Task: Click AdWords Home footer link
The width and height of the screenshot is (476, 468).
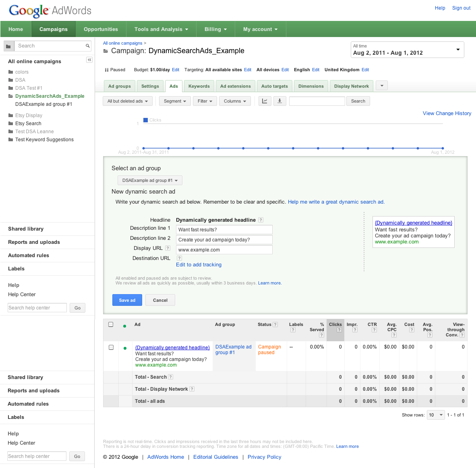Action: click(166, 457)
